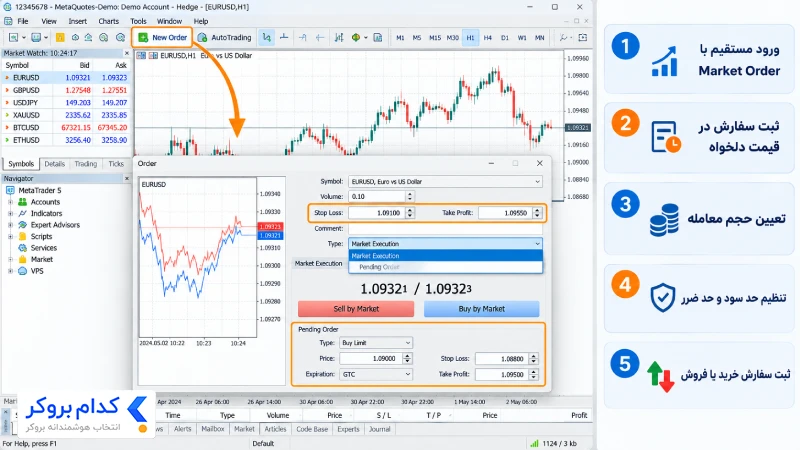Screen dimensions: 800x450
Task: Open the Tools menu
Action: pos(138,21)
